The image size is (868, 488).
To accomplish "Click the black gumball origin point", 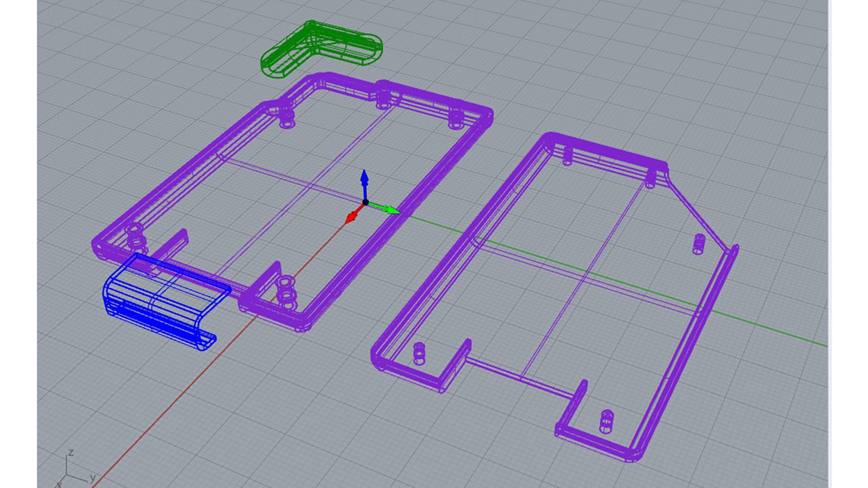I will coord(365,202).
